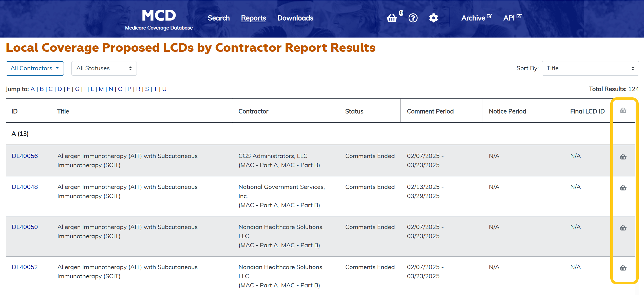Open the Sort By Title dropdown
644x295 pixels.
point(590,68)
